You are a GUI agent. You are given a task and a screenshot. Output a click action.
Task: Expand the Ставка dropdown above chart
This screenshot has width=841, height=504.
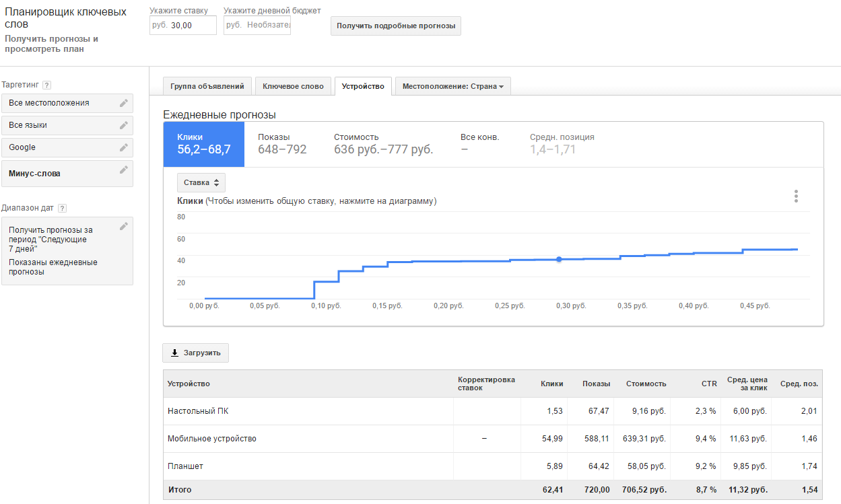tap(201, 182)
